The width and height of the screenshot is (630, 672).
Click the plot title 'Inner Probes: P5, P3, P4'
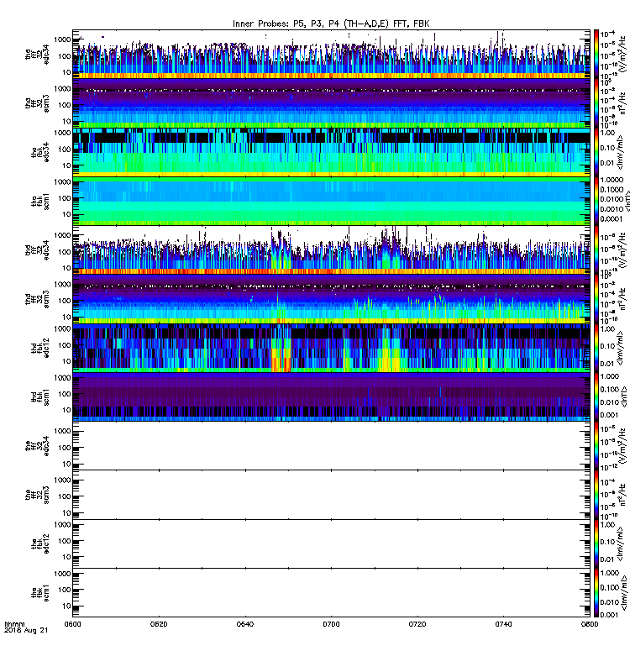[330, 24]
